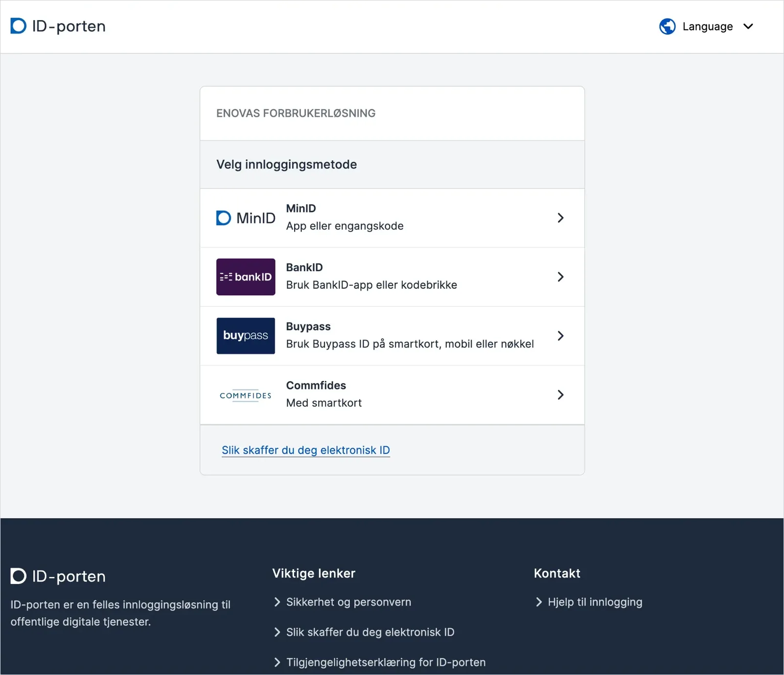Click the ID-porten logo in the header
The image size is (784, 675).
pos(58,26)
